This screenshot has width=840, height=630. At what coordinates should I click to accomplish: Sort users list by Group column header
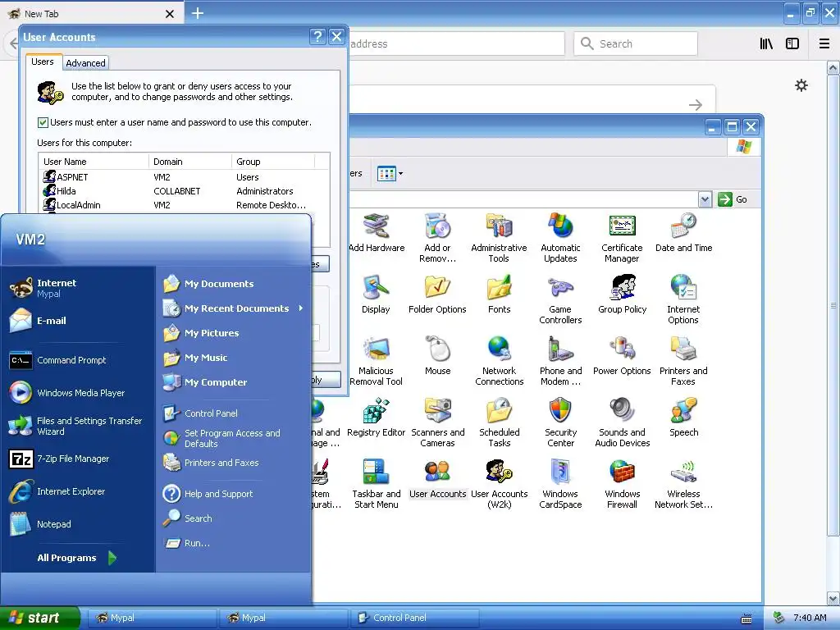(x=273, y=162)
